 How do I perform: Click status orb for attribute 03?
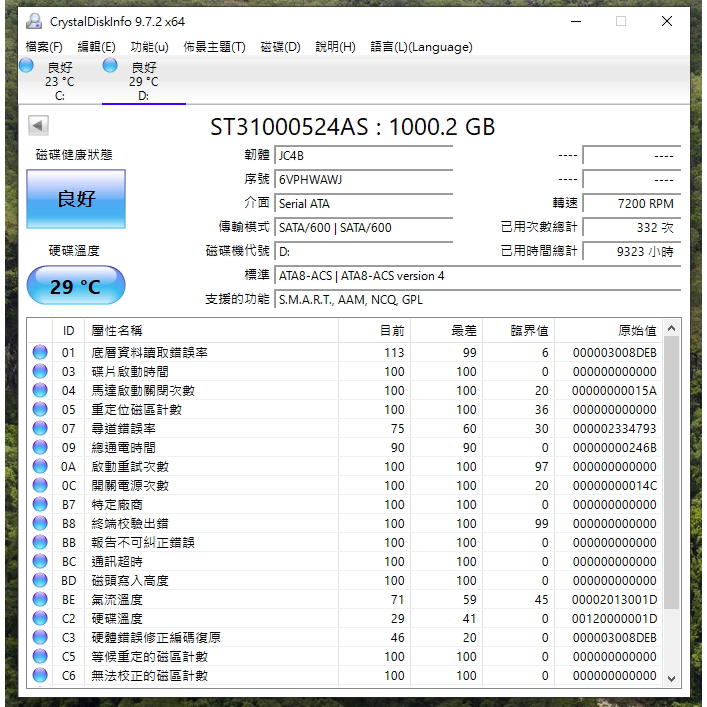40,371
